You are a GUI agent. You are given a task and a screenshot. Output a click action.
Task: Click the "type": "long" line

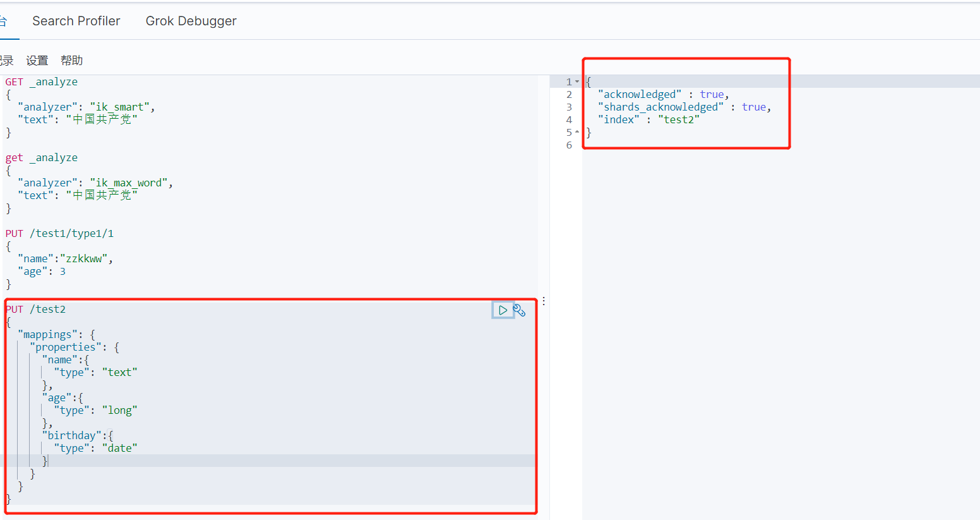point(95,410)
